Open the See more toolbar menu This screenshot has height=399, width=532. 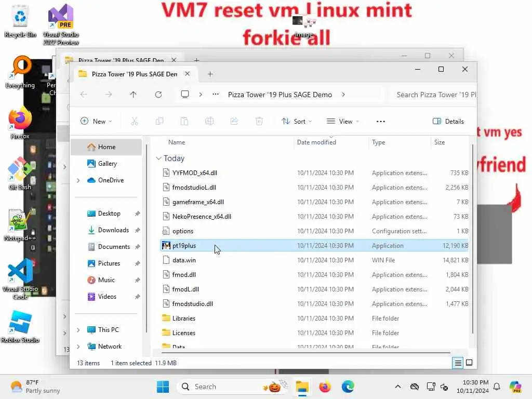pyautogui.click(x=381, y=121)
